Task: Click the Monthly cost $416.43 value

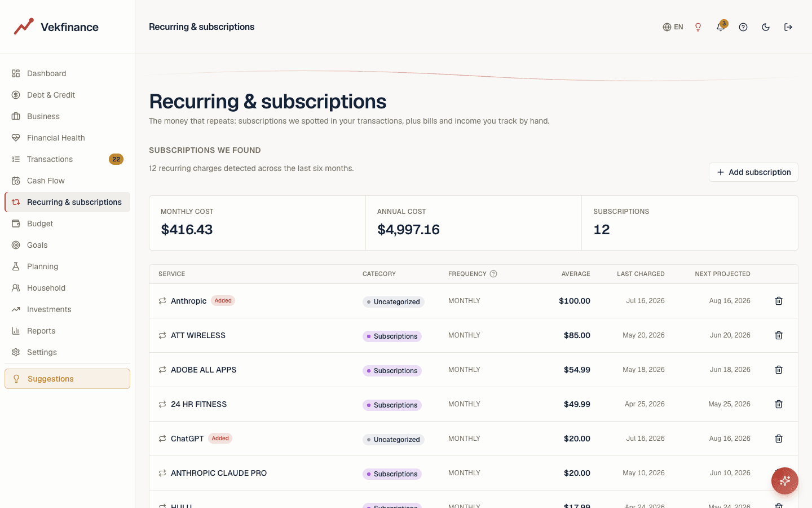Action: coord(187,230)
